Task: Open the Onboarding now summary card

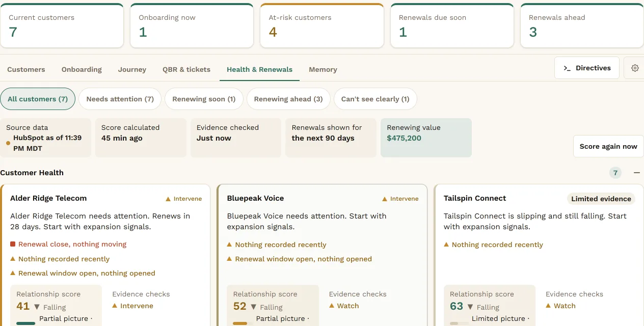Action: tap(192, 25)
